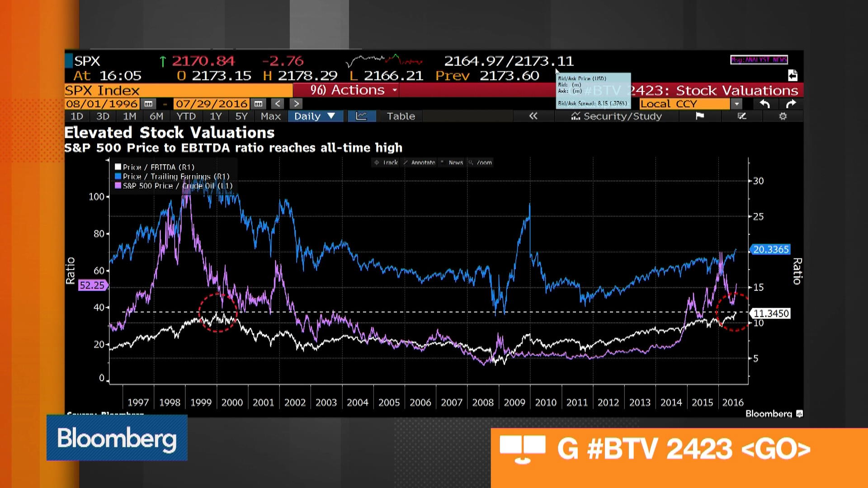Click the flag icon in the toolbar
The image size is (868, 488).
700,116
